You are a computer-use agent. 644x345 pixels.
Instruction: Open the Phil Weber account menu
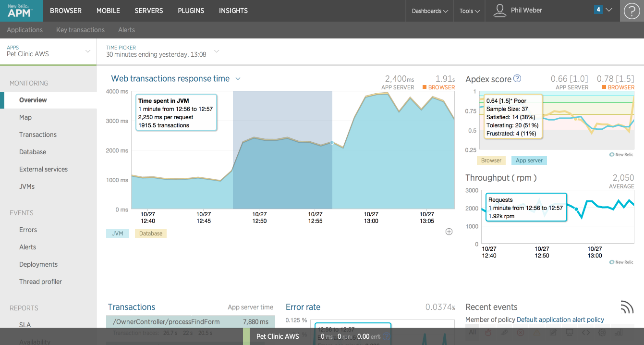click(x=526, y=10)
